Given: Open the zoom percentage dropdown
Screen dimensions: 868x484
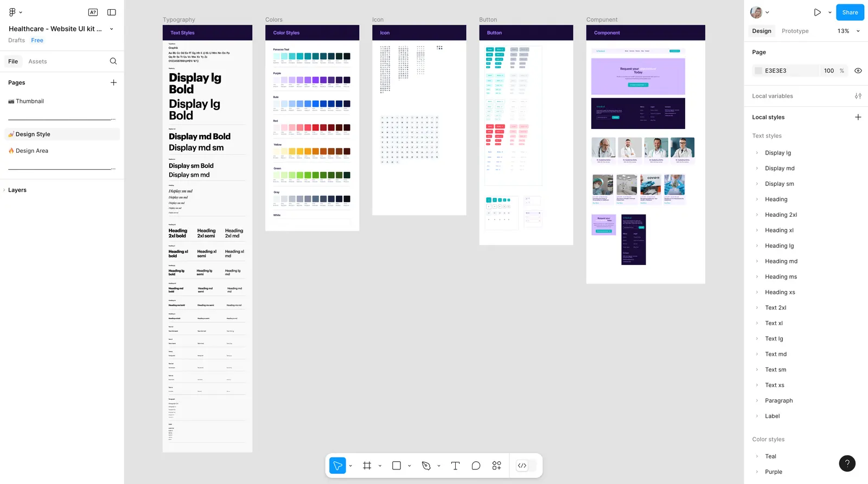Looking at the screenshot, I should tap(849, 31).
